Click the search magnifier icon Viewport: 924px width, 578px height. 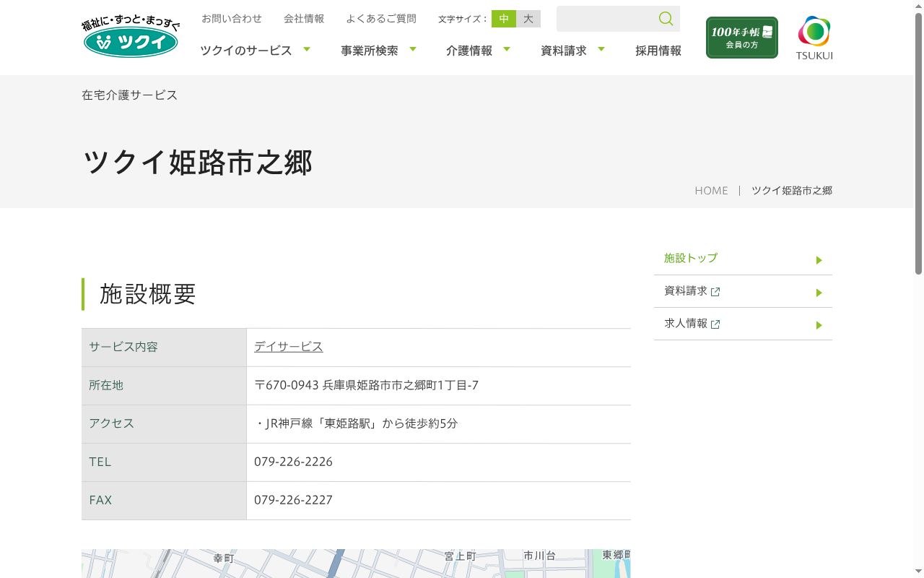(x=666, y=19)
